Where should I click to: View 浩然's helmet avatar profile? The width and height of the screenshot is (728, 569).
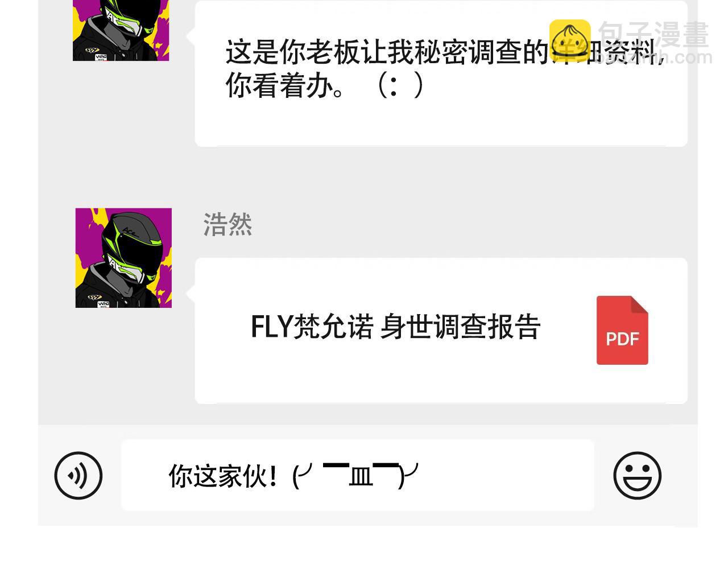[x=123, y=258]
